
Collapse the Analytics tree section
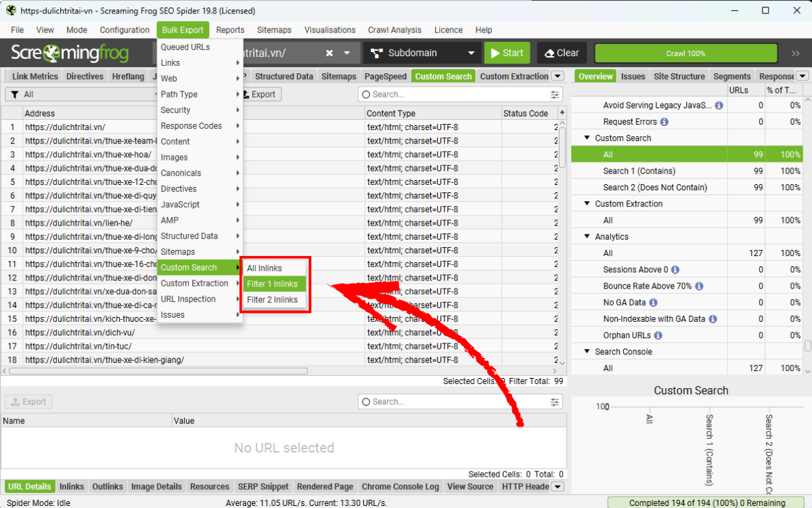587,237
